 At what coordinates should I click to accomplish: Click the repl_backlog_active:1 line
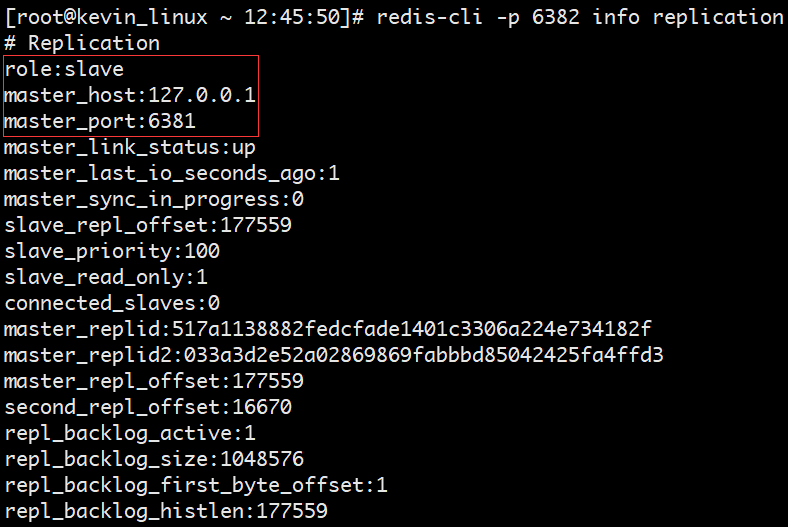(130, 434)
